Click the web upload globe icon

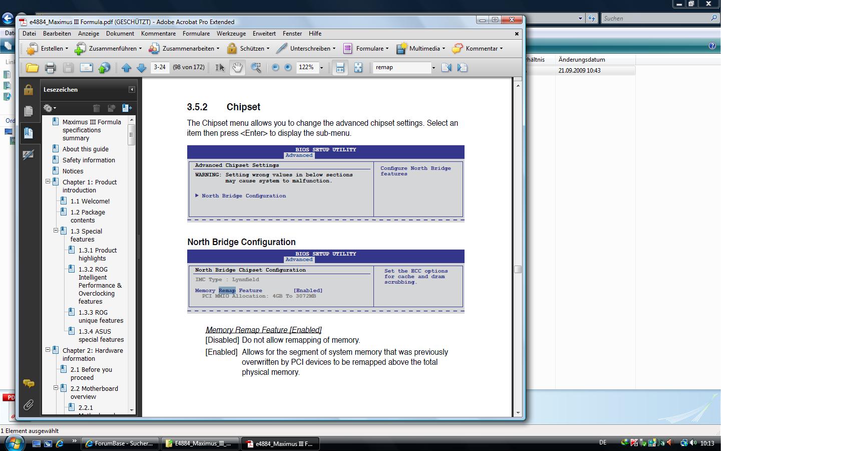coord(104,68)
